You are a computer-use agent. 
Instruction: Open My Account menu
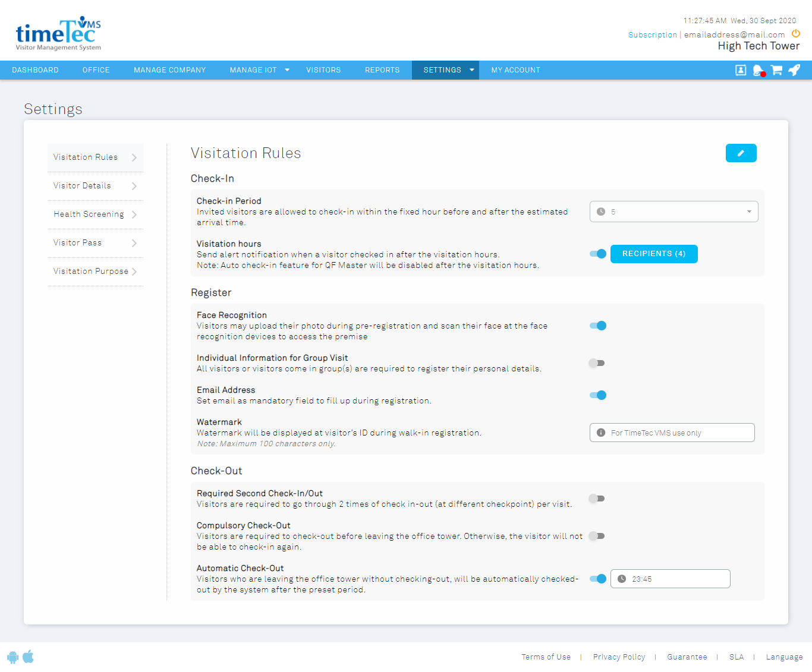[x=516, y=70]
